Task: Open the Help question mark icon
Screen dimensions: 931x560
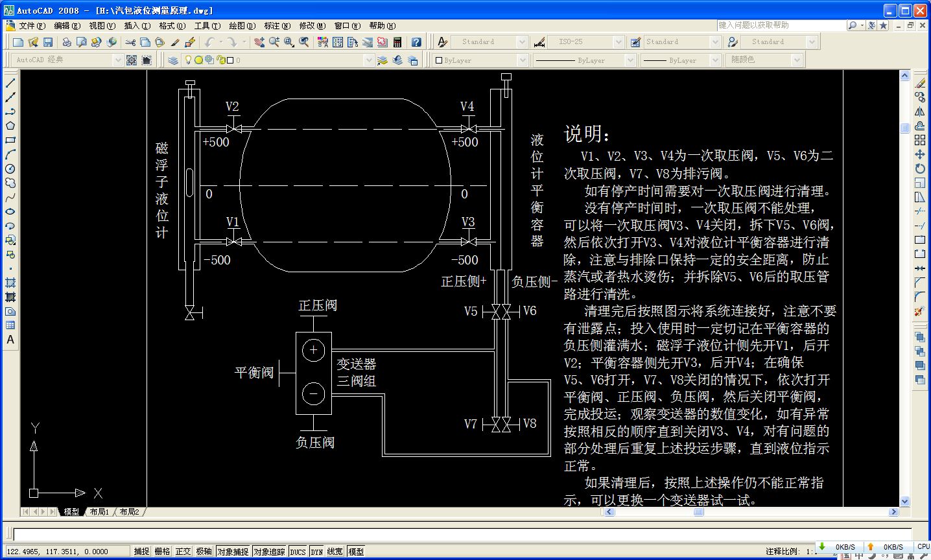Action: (416, 42)
